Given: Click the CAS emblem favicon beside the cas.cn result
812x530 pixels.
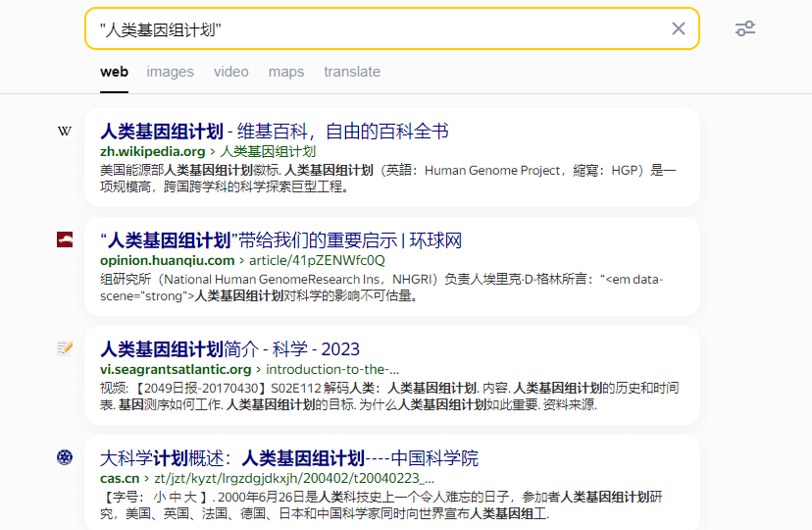Looking at the screenshot, I should click(65, 457).
